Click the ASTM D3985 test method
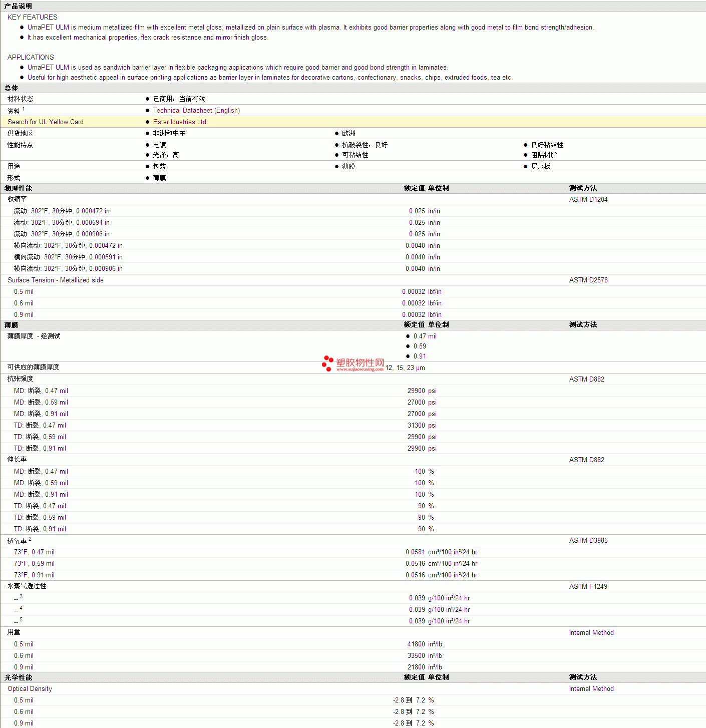Image resolution: width=706 pixels, height=728 pixels. 588,541
